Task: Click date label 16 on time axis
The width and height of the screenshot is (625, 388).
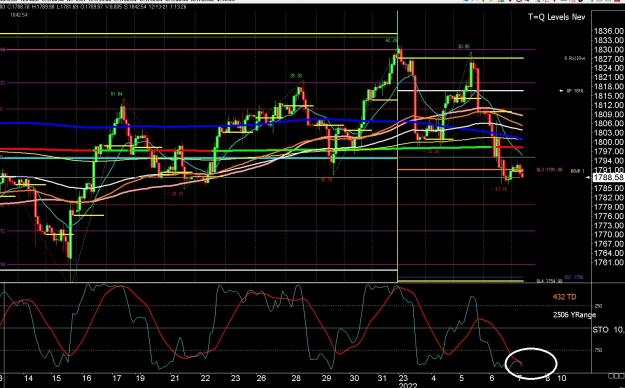Action: point(86,378)
